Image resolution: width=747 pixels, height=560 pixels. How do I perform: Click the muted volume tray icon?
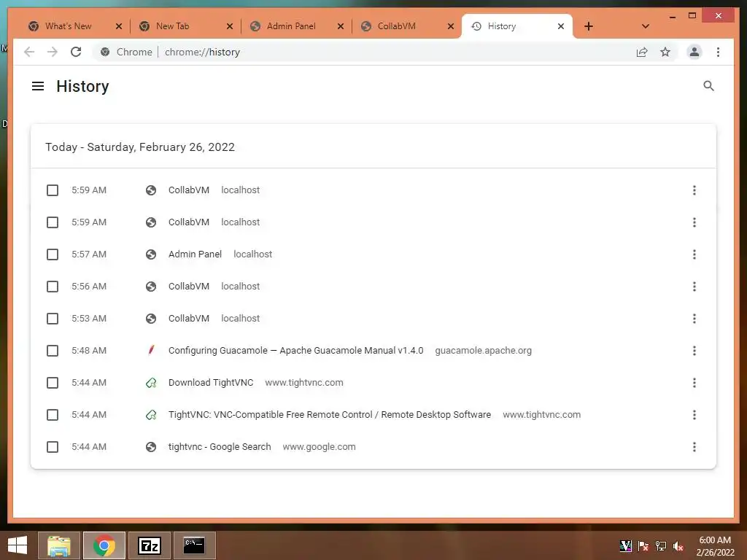coord(678,546)
